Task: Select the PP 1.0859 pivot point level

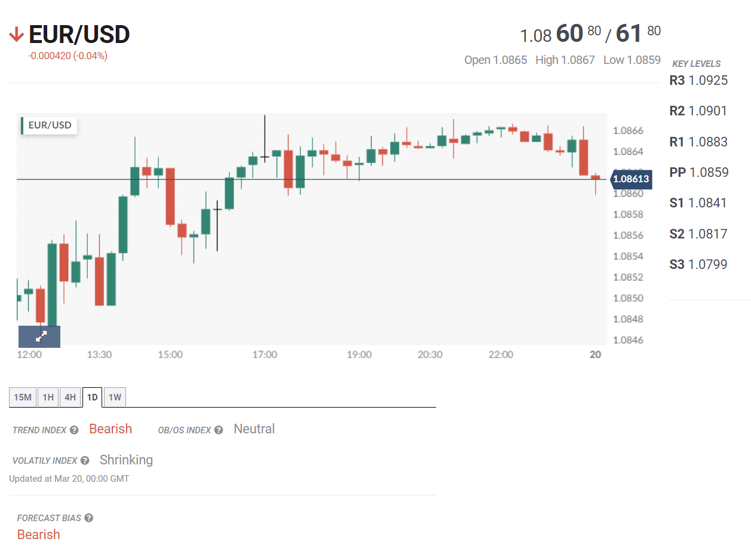Action: point(698,173)
